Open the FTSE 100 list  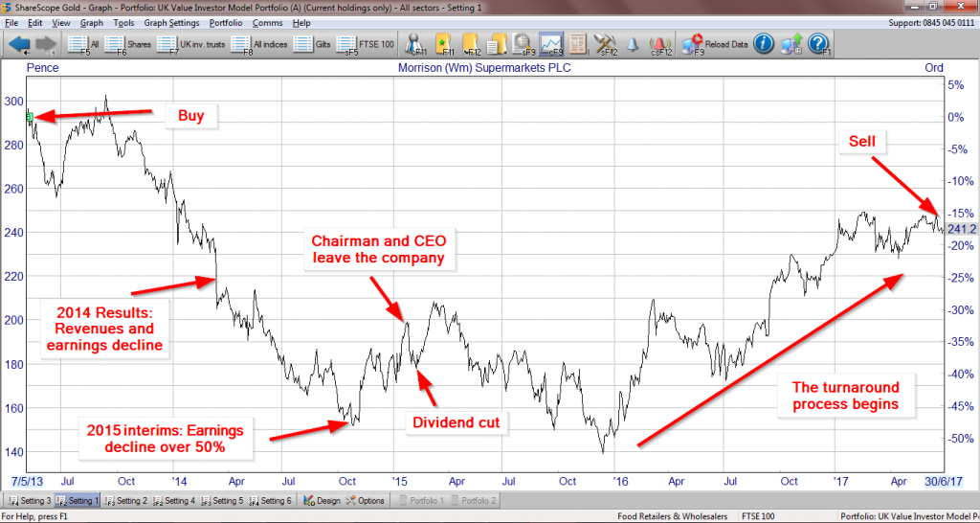pos(366,44)
